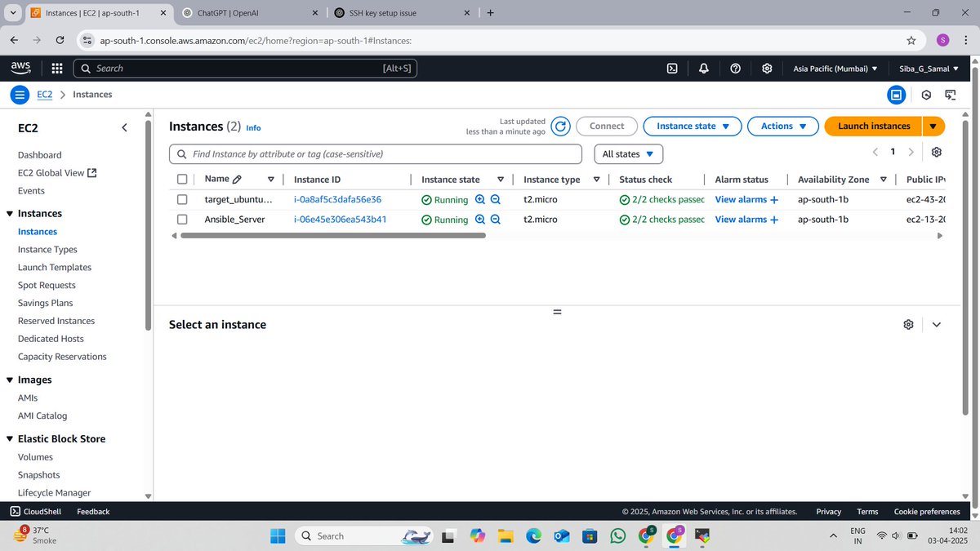Image resolution: width=980 pixels, height=551 pixels.
Task: Open table preferences gear icon
Action: tap(937, 153)
